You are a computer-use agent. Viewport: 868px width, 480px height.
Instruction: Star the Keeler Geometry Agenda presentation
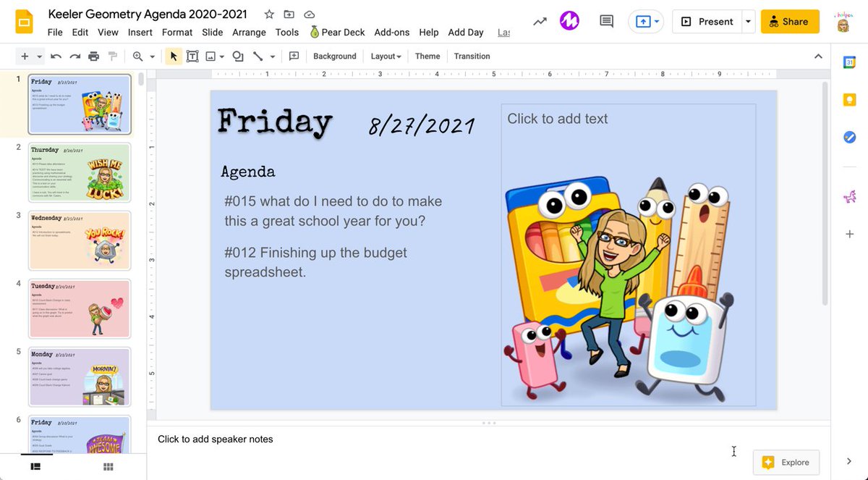(x=269, y=14)
